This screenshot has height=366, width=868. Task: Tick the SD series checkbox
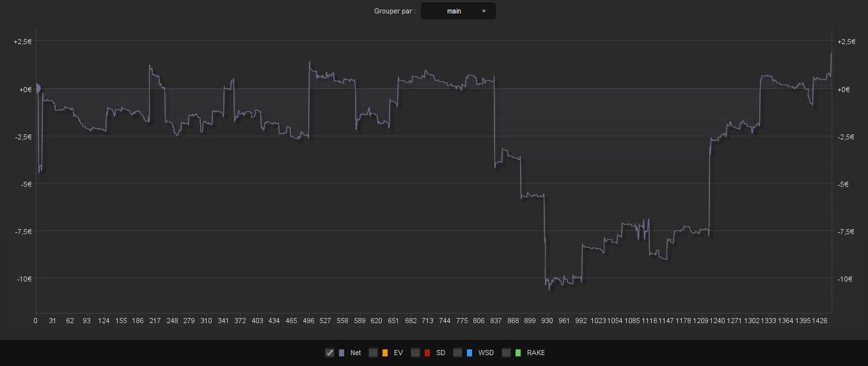coord(416,353)
